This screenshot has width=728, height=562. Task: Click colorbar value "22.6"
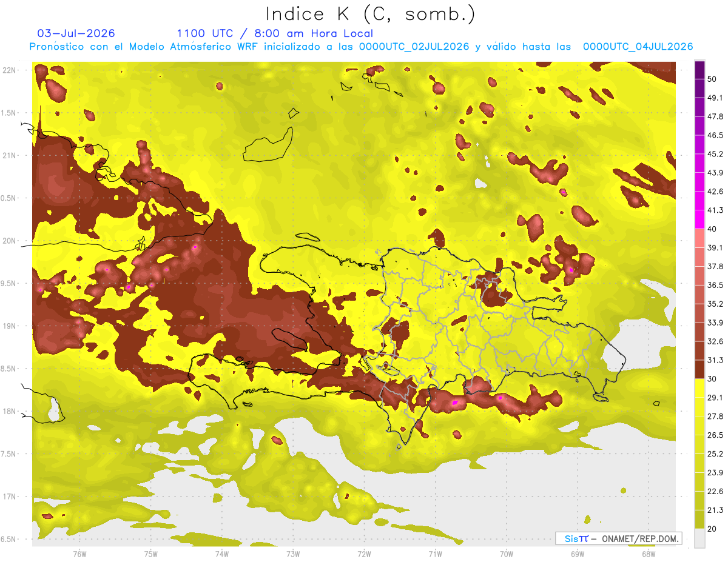click(x=715, y=492)
